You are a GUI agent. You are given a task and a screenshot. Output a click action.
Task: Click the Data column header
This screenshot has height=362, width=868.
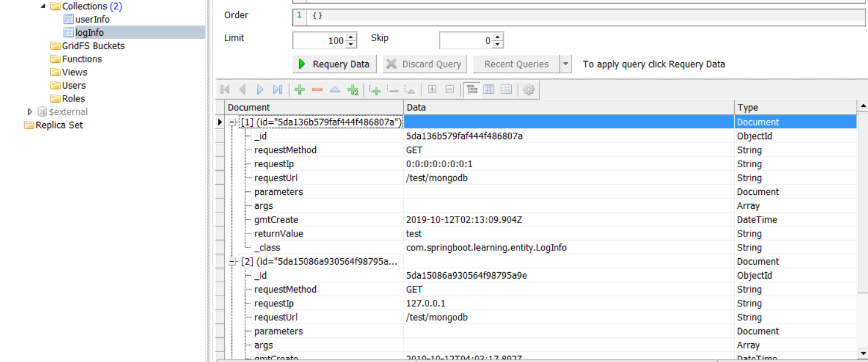(569, 107)
